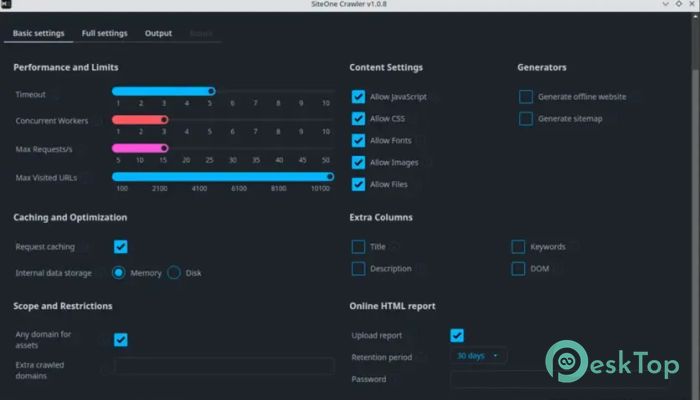Select Disk for internal data storage
Image resolution: width=700 pixels, height=400 pixels.
tap(174, 273)
